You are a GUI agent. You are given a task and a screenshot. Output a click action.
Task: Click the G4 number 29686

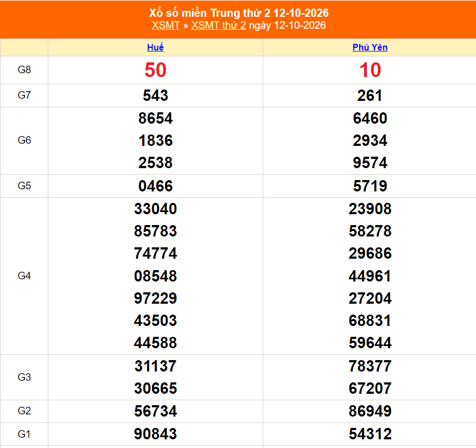(370, 254)
